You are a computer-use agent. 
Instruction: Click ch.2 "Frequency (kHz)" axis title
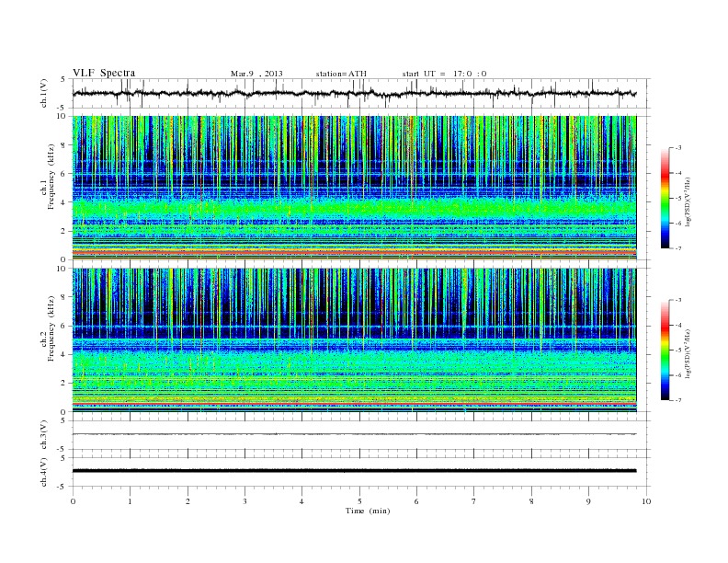coord(51,328)
